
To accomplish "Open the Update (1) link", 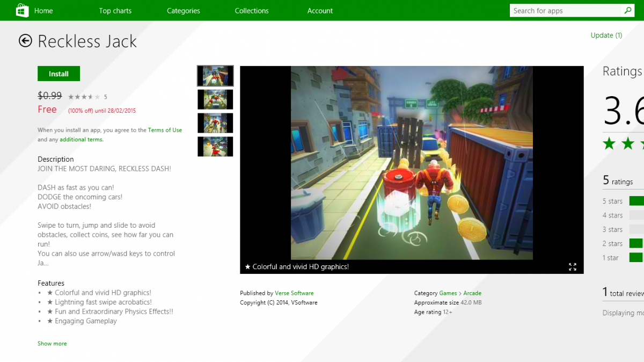I will tap(606, 35).
